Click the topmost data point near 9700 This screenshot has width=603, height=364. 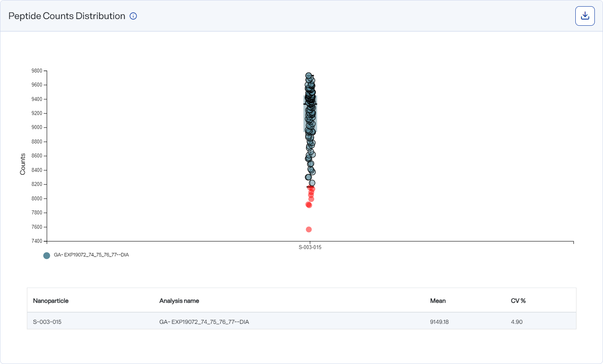pyautogui.click(x=308, y=76)
